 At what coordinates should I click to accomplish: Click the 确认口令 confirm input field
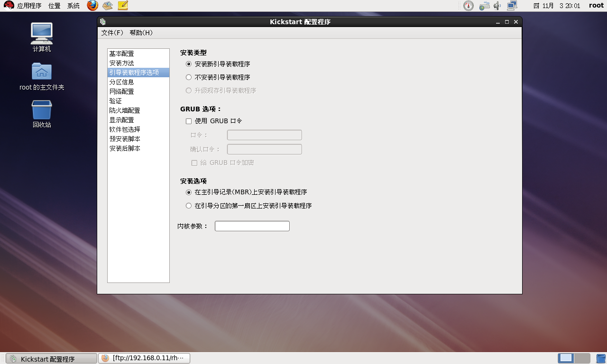265,149
